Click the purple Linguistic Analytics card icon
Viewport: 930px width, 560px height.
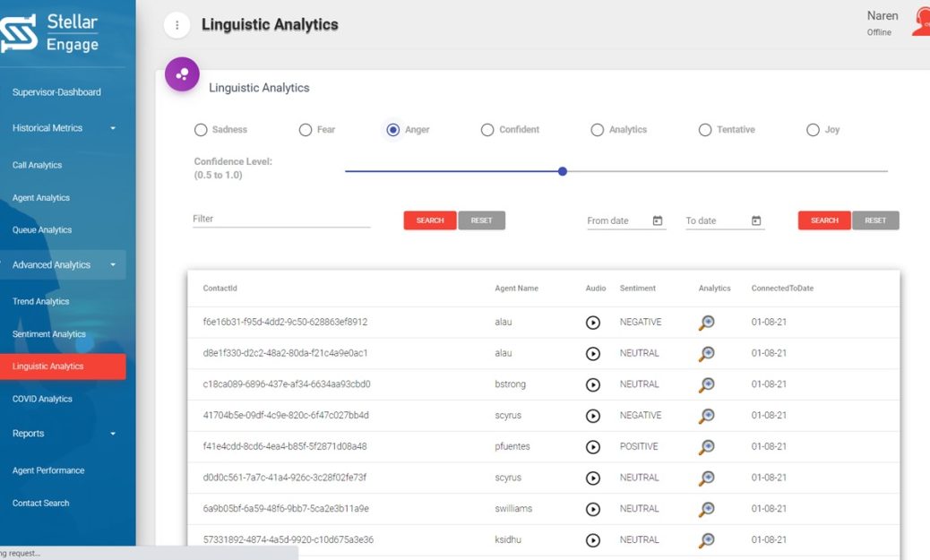182,74
